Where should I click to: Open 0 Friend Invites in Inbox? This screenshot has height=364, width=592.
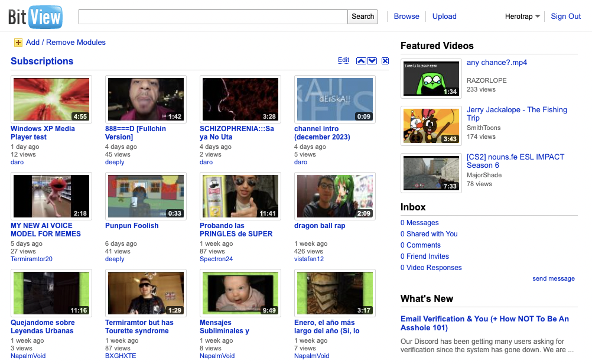point(424,256)
